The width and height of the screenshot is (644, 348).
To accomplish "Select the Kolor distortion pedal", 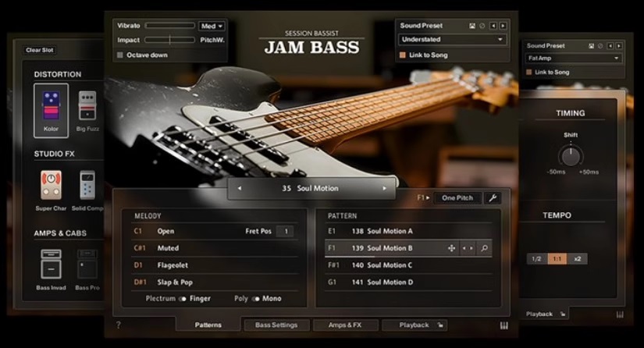I will coord(51,106).
